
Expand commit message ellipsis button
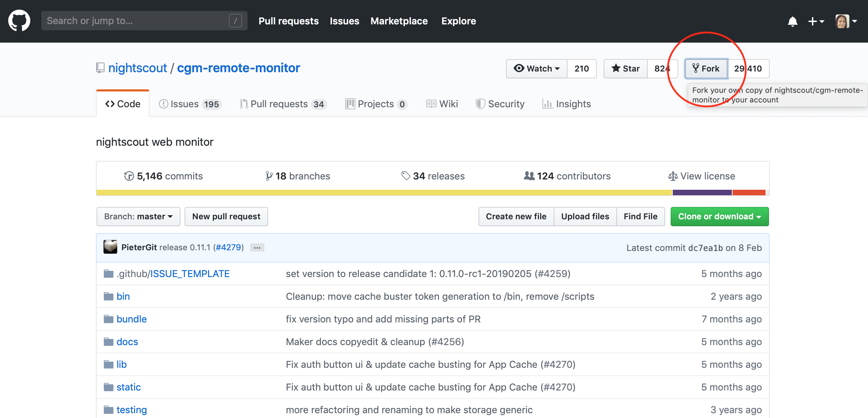[x=257, y=247]
